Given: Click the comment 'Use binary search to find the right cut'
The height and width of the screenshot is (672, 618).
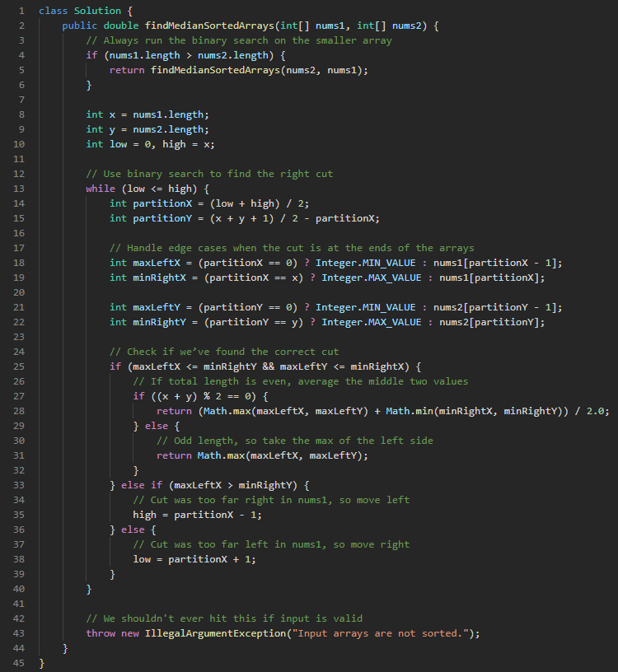Looking at the screenshot, I should 209,174.
